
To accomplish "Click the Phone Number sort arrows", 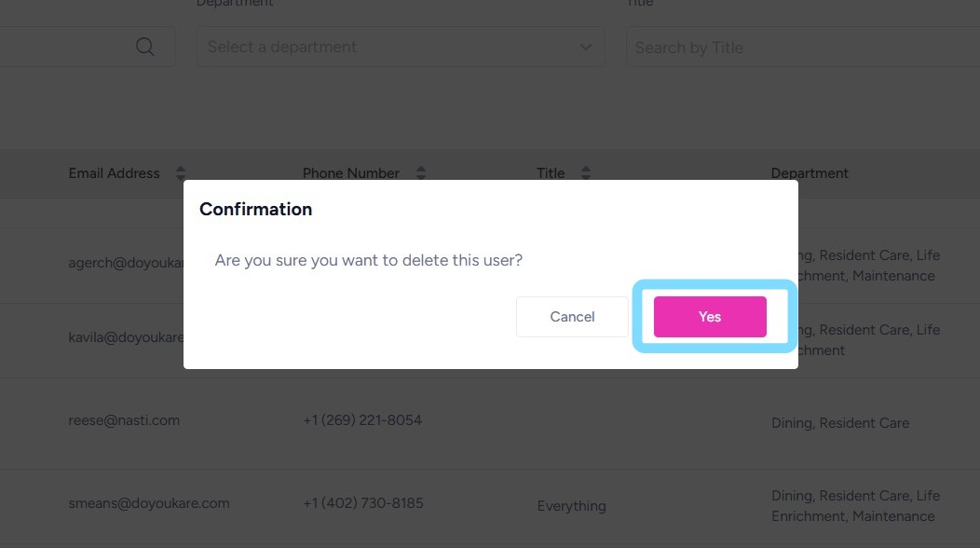I will (420, 173).
